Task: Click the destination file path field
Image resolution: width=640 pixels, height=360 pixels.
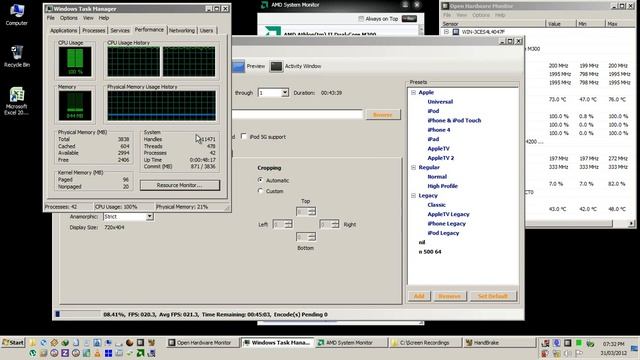Action: [x=297, y=115]
